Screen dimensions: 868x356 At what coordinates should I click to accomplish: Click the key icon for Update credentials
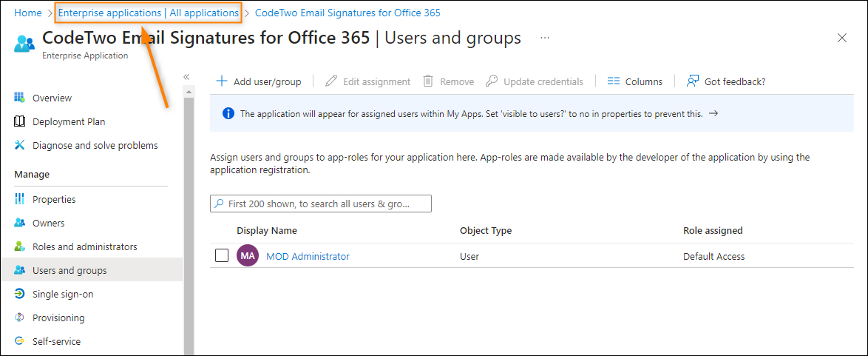[492, 81]
